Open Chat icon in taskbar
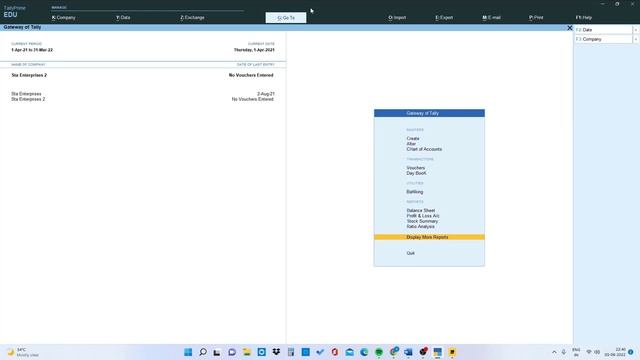640x360 pixels. tap(232, 352)
